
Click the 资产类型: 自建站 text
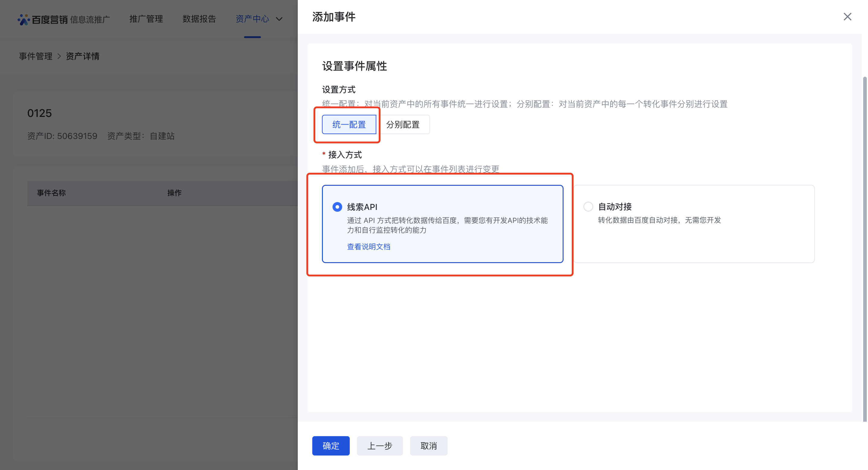click(141, 136)
